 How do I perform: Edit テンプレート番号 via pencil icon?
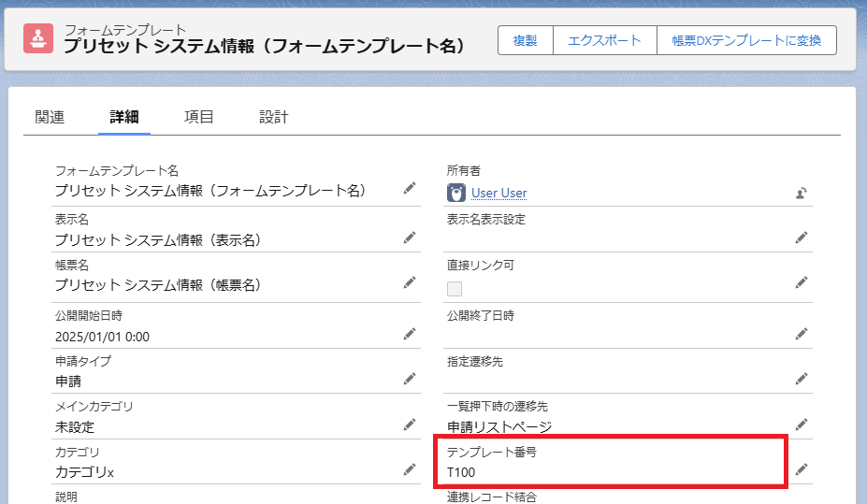click(801, 469)
